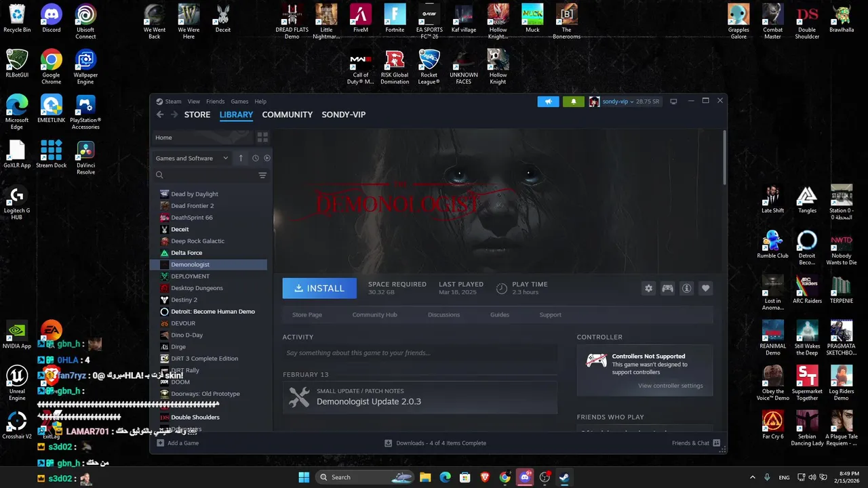This screenshot has height=488, width=868.
Task: Toggle ready-to-play filter icon
Action: 267,158
